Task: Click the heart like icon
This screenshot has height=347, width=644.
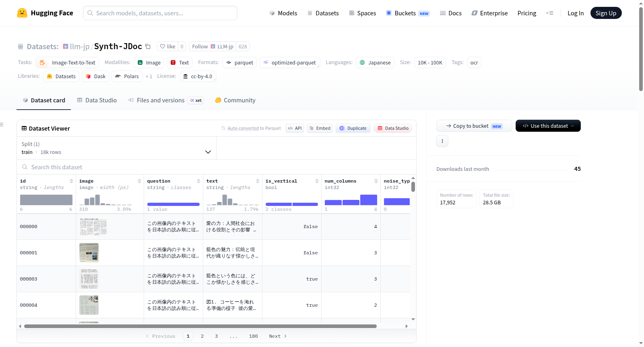Action: 163,46
